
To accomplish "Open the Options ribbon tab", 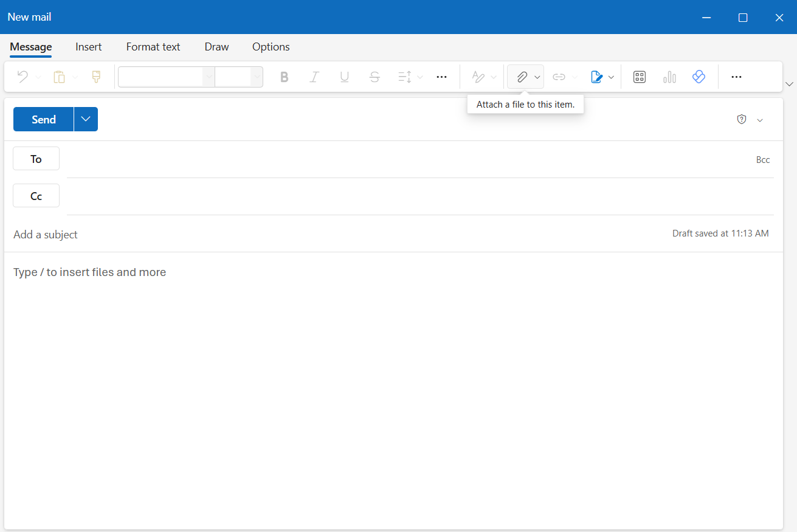I will [271, 47].
